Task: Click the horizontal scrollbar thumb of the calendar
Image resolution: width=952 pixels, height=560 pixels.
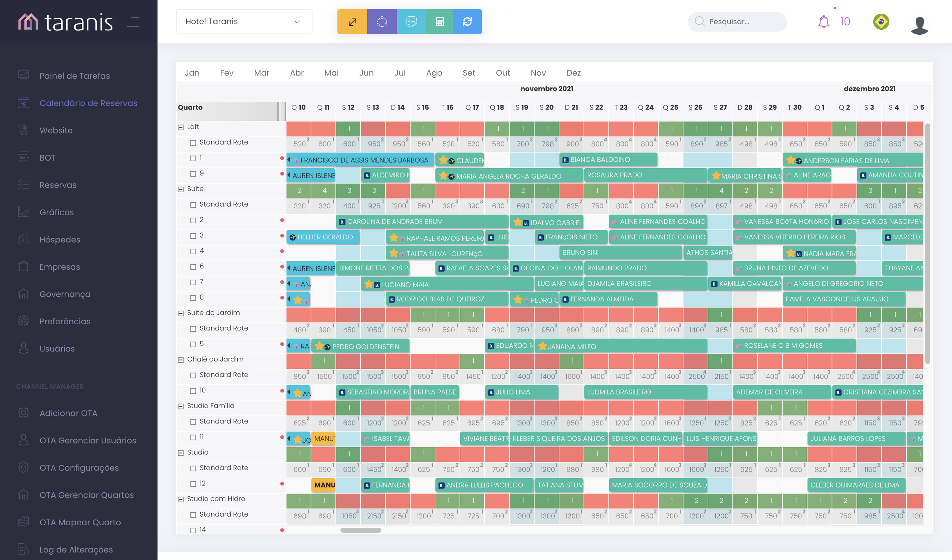Action: (361, 530)
